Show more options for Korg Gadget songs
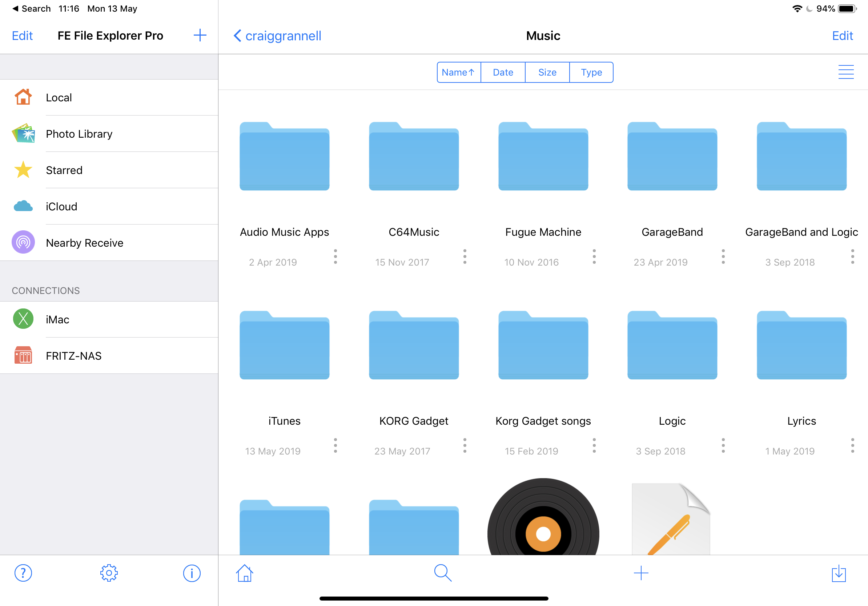This screenshot has height=606, width=868. tap(594, 445)
